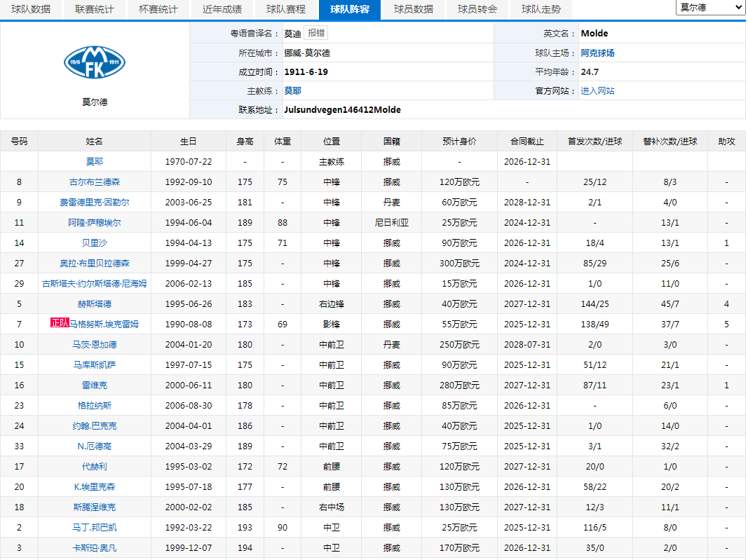Image resolution: width=748 pixels, height=560 pixels.
Task: Open the 阿克球场 stadium link
Action: pos(597,53)
